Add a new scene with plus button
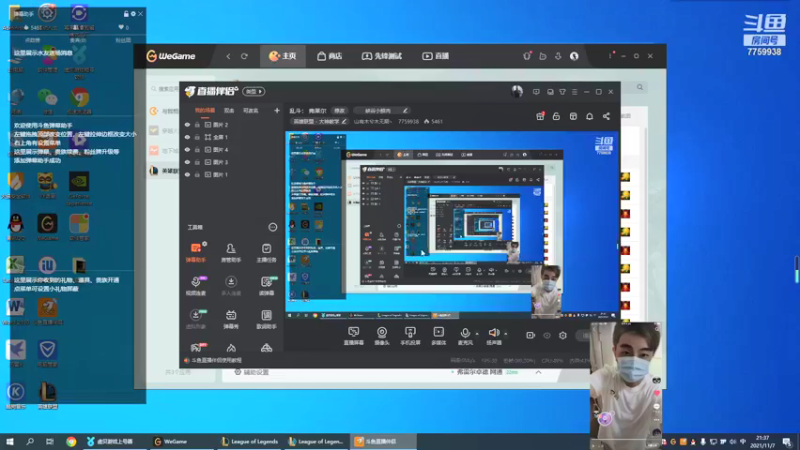Screen dimensions: 800x450 click(277, 111)
